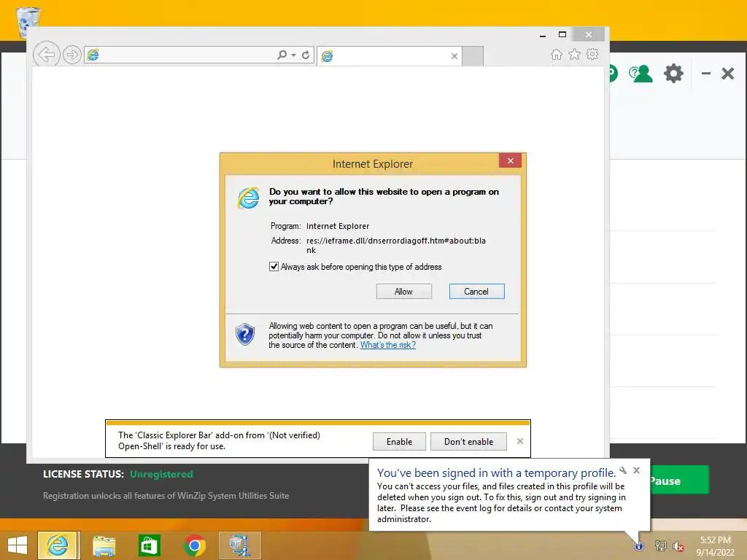Click the Internet Explorer logo in the dialog

click(x=248, y=198)
